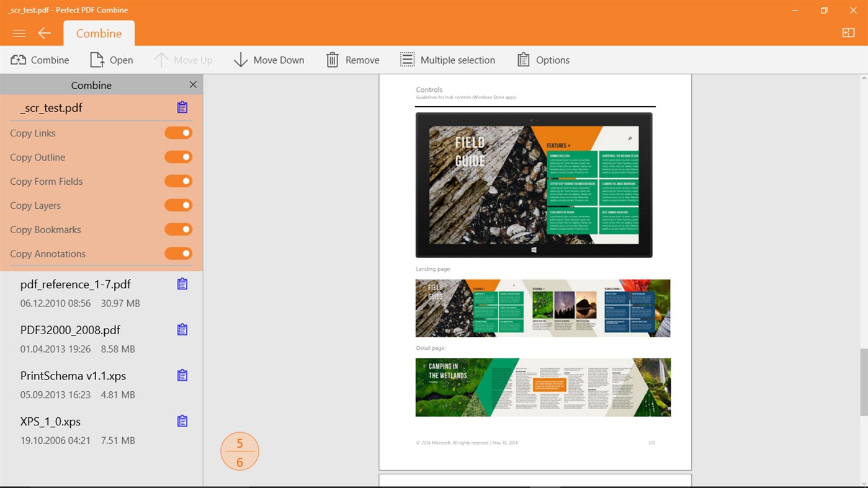
Task: Collapse the _scr_test.pdf settings section
Action: (x=50, y=108)
